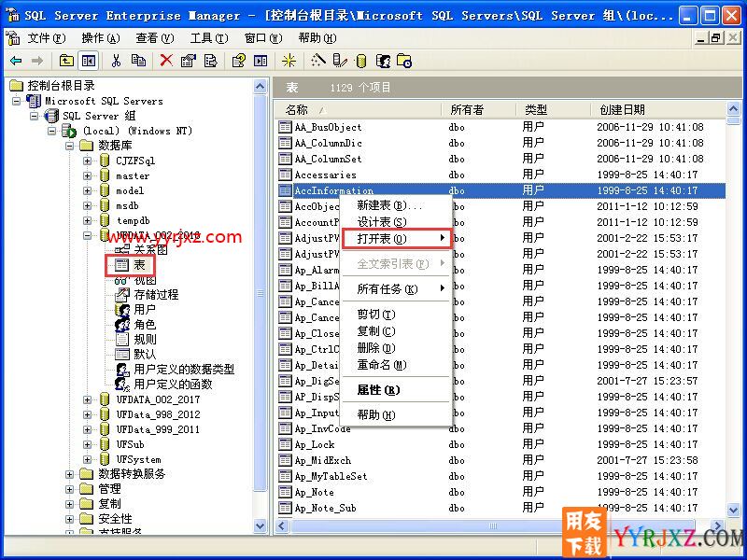Viewport: 747px width, 560px height.
Task: Click the scissors Cut icon in toolbar
Action: coord(116,61)
